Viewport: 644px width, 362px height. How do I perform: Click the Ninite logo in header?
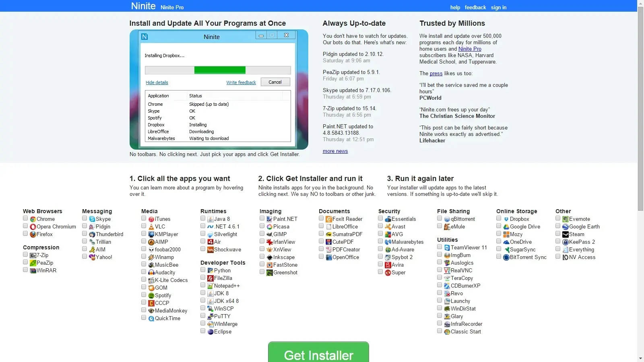143,6
